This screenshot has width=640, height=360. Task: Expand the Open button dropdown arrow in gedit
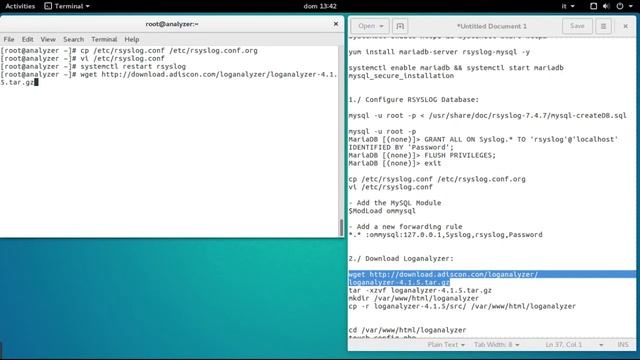coord(382,26)
